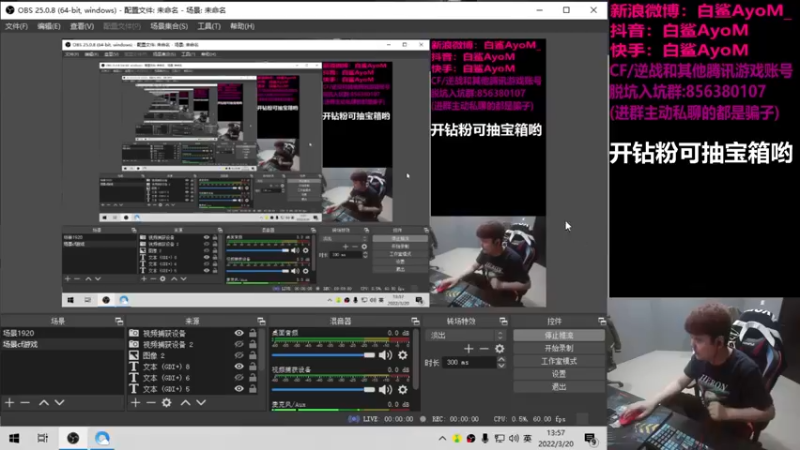Open the 文件(F) menu
This screenshot has height=450, width=800.
pyautogui.click(x=16, y=26)
